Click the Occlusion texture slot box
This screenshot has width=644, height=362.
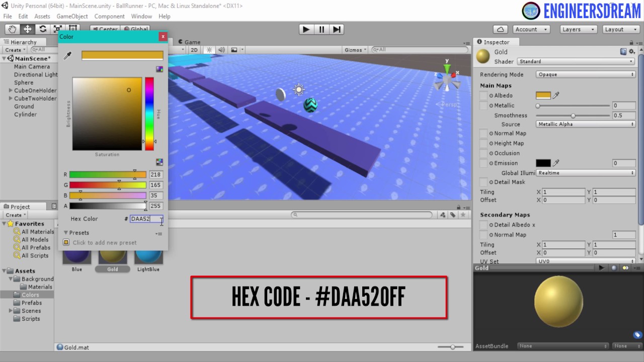click(484, 153)
